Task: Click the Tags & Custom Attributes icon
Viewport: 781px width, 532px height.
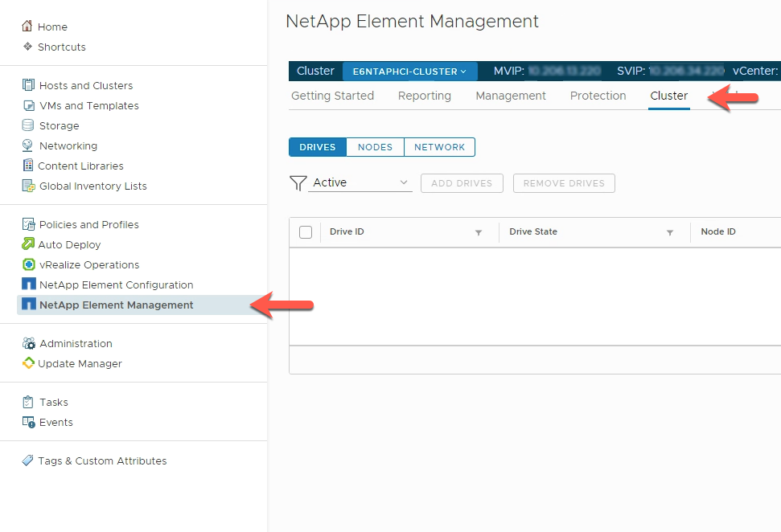Action: click(28, 460)
